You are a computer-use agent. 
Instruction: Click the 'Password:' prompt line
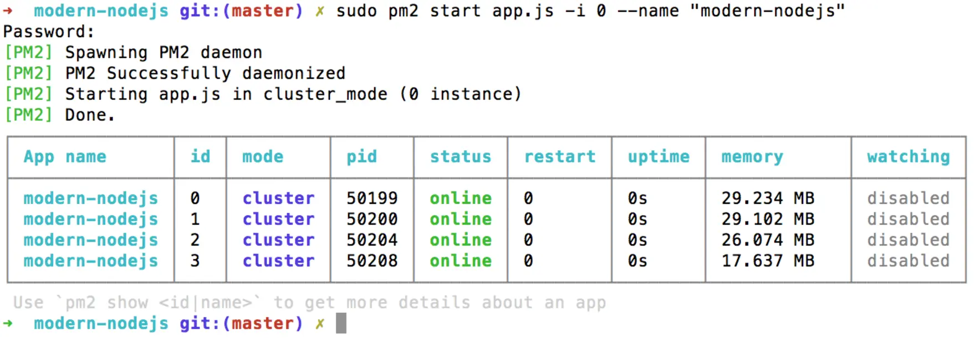tap(49, 32)
